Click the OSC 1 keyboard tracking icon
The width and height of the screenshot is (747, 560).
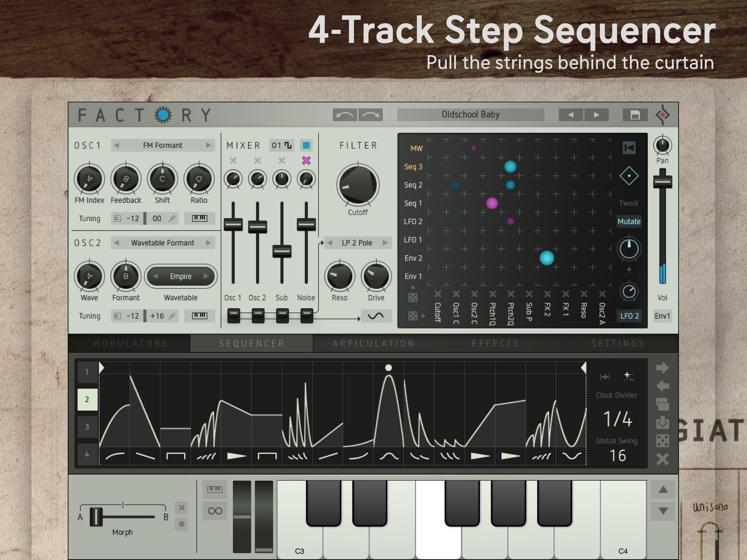pyautogui.click(x=199, y=218)
